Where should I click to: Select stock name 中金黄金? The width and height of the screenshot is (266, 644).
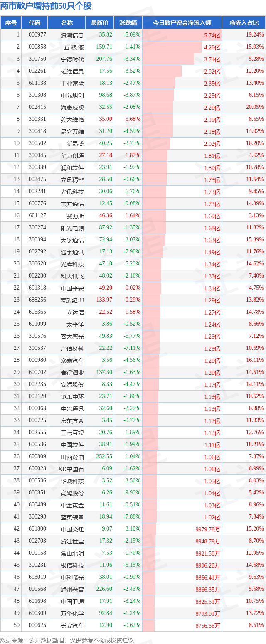pos(73,505)
